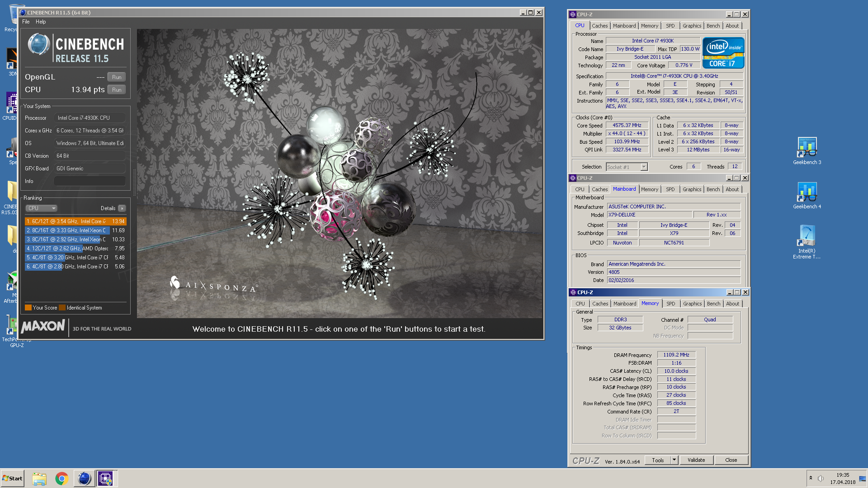Click the system clock in the taskbar
This screenshot has width=868, height=488.
[x=843, y=479]
